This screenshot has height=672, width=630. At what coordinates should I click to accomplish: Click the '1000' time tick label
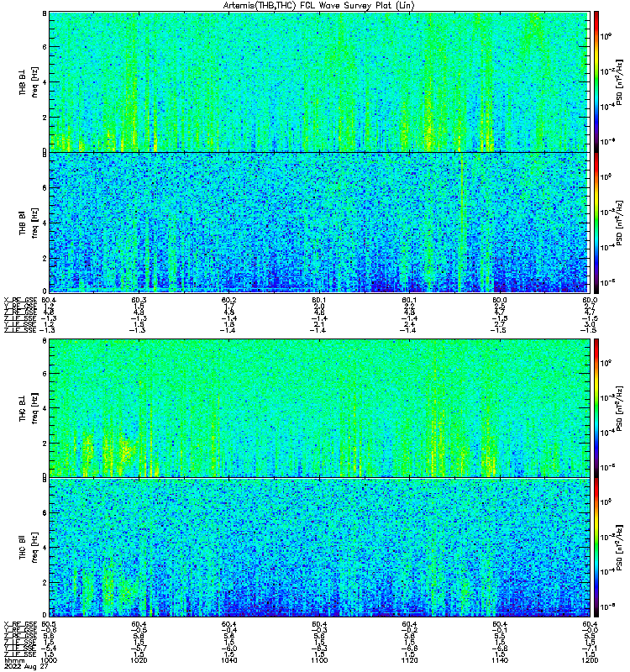point(49,660)
